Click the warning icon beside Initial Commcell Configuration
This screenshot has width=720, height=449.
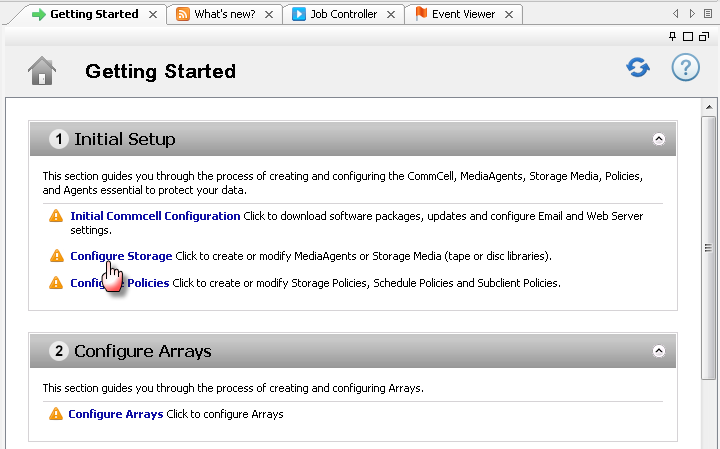[x=56, y=216]
